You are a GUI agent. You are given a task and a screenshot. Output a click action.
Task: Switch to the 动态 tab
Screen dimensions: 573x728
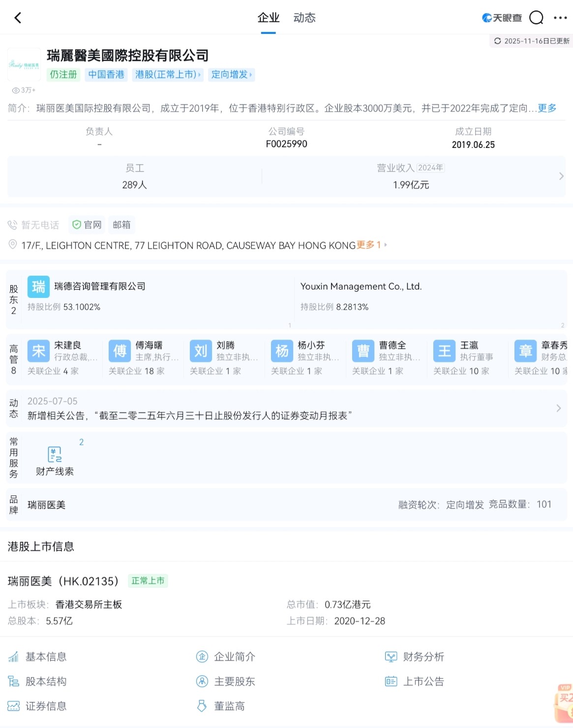[304, 17]
